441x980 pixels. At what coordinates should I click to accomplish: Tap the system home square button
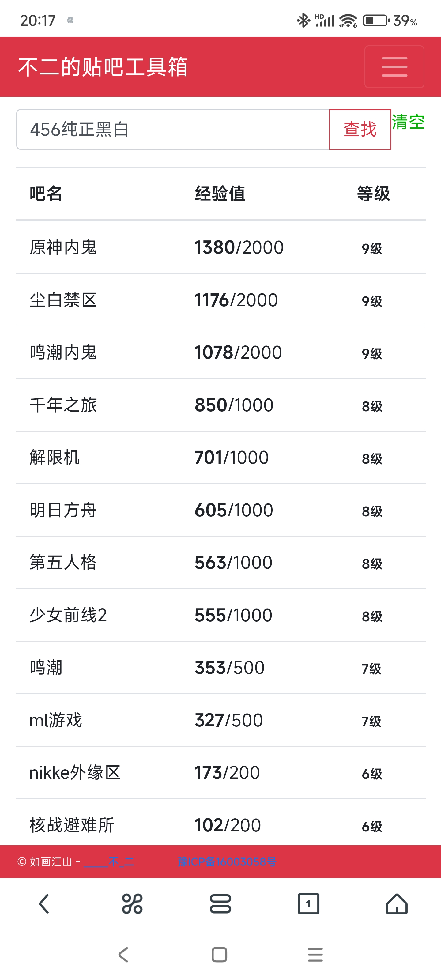pyautogui.click(x=219, y=955)
